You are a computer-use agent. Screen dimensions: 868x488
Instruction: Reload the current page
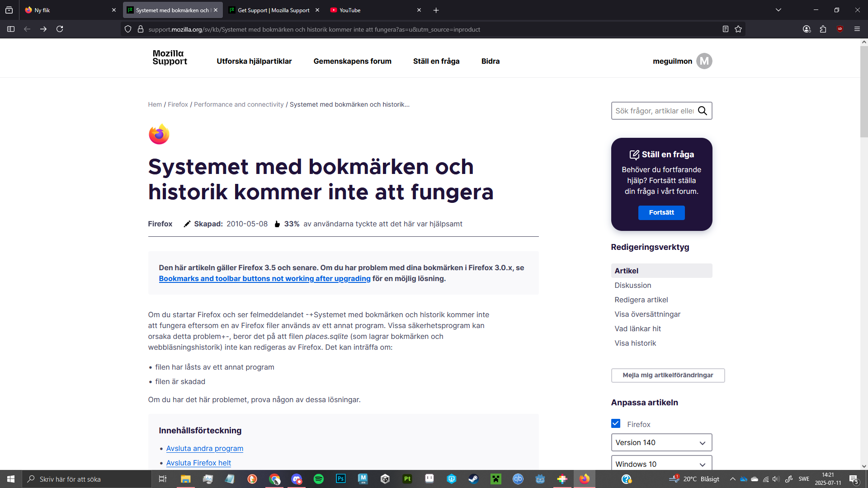(60, 29)
